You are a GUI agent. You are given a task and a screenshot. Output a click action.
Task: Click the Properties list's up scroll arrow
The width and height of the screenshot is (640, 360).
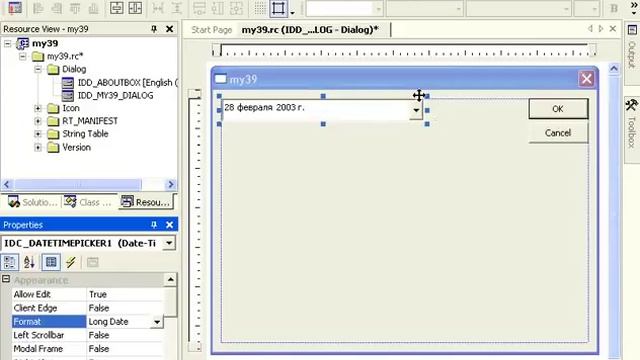[x=170, y=280]
